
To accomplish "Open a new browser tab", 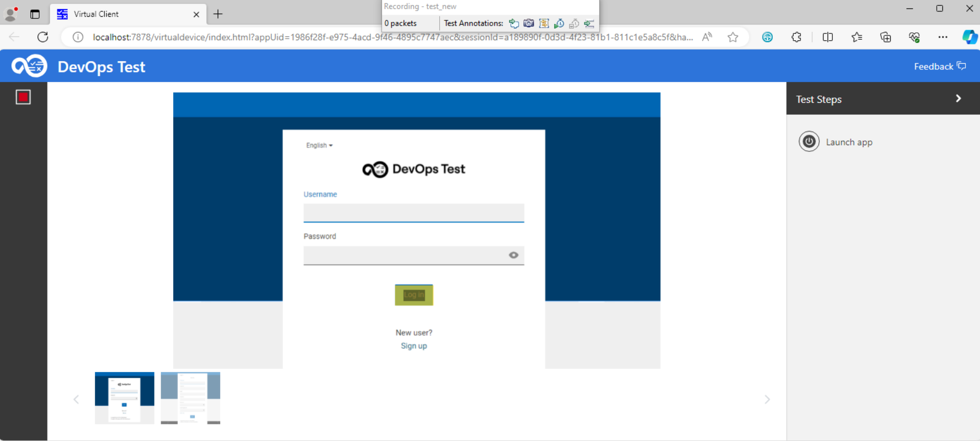I will (218, 14).
